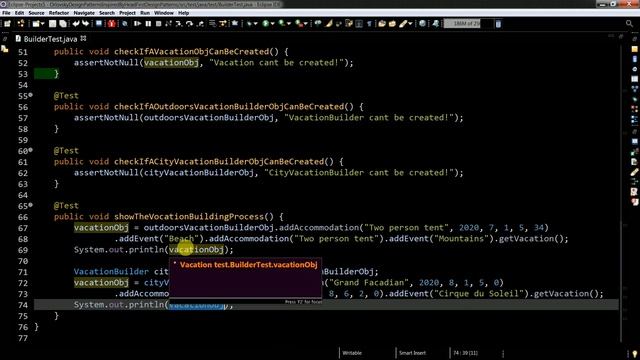Close the BuilderTest.java tab
The image size is (640, 360).
[x=83, y=38]
